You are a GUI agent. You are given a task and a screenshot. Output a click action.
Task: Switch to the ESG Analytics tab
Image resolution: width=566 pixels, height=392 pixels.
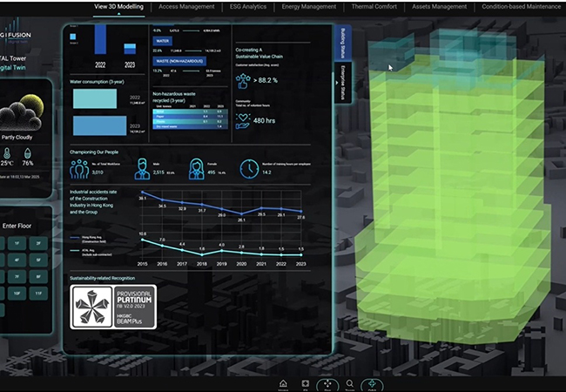[242, 7]
